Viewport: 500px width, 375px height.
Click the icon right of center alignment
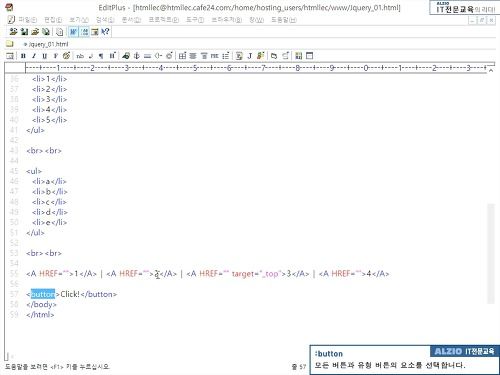click(x=204, y=56)
